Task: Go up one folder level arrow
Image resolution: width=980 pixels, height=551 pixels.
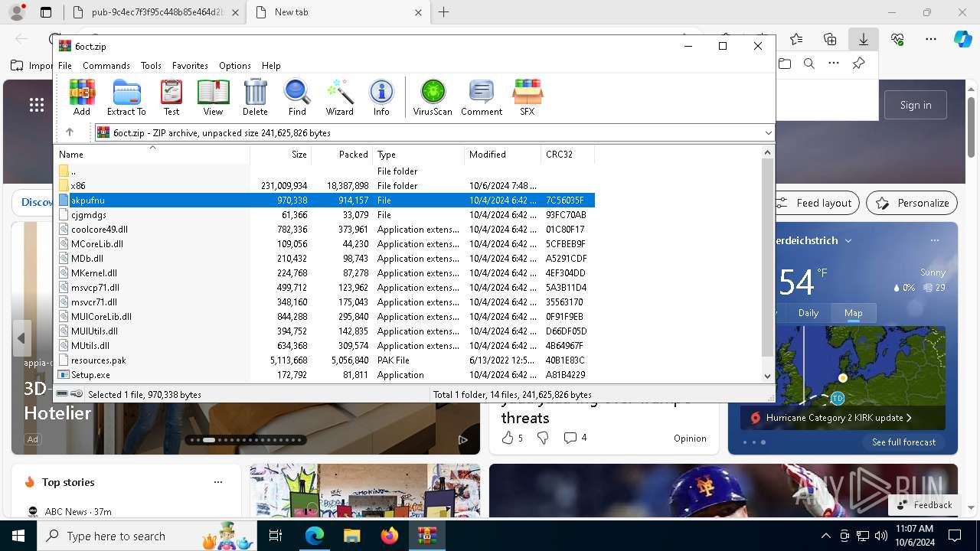Action: [70, 132]
